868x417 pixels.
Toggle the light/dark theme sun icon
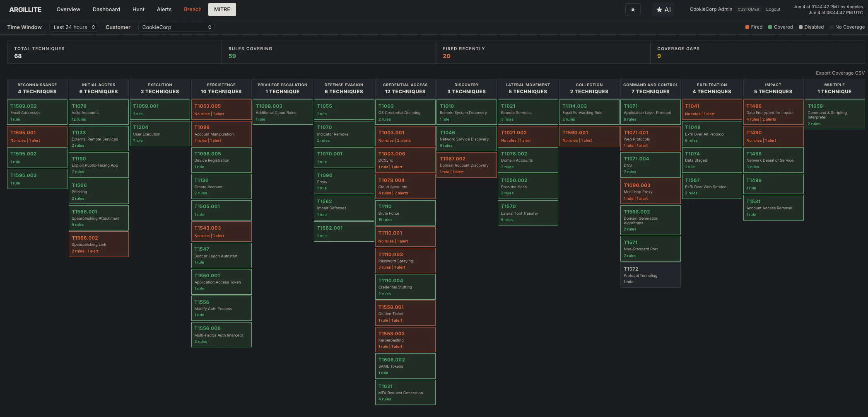[633, 10]
